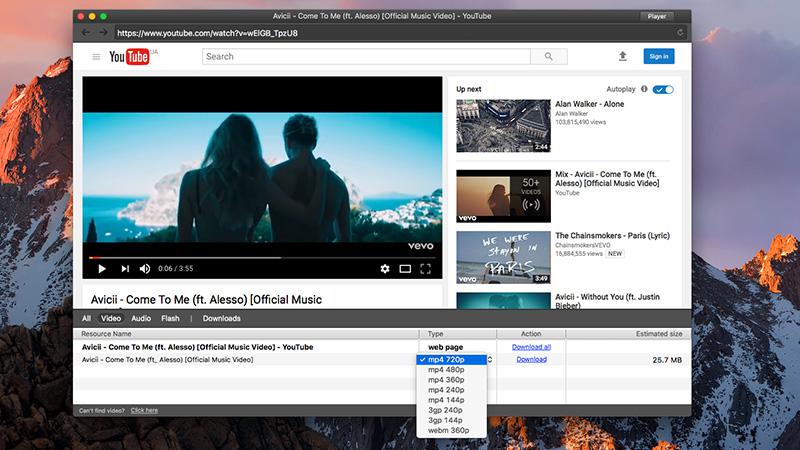800x450 pixels.
Task: Click the Download link for the video
Action: pyautogui.click(x=531, y=360)
